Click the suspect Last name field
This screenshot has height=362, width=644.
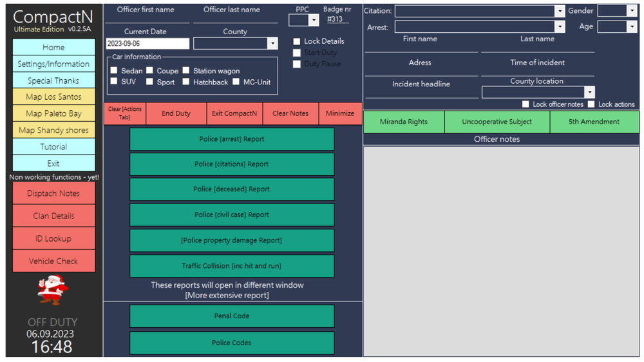pos(538,48)
